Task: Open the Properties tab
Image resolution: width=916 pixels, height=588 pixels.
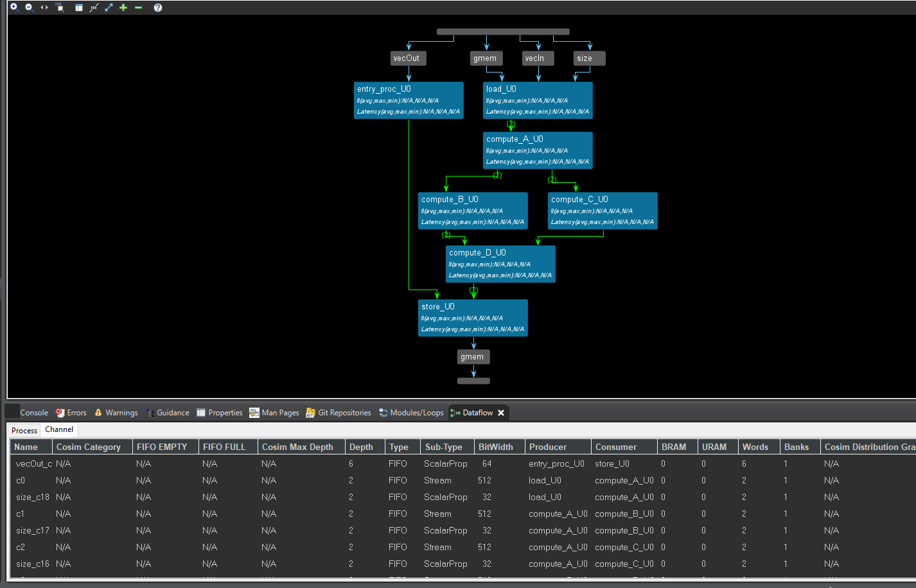Action: coord(220,413)
